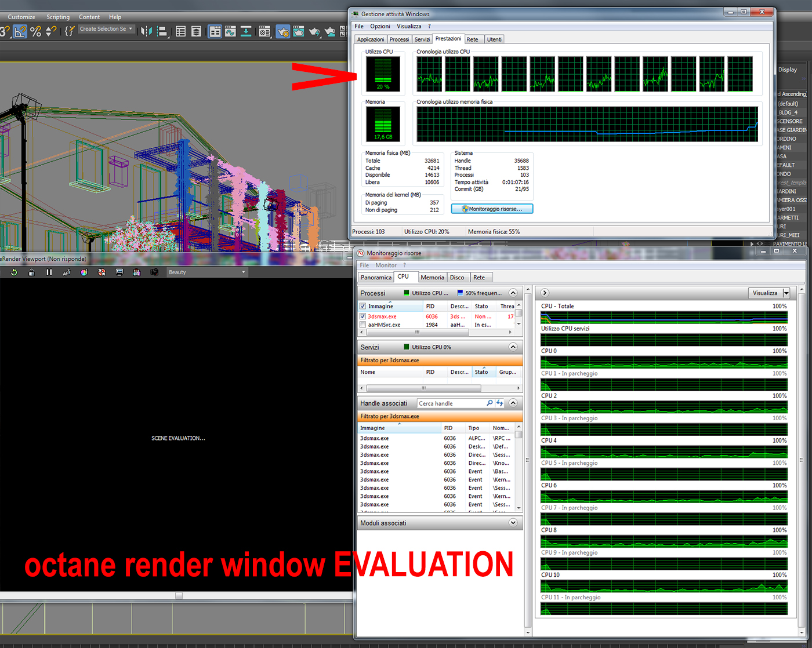Toggle the Octane viewport lock icon
The height and width of the screenshot is (648, 812).
click(31, 272)
